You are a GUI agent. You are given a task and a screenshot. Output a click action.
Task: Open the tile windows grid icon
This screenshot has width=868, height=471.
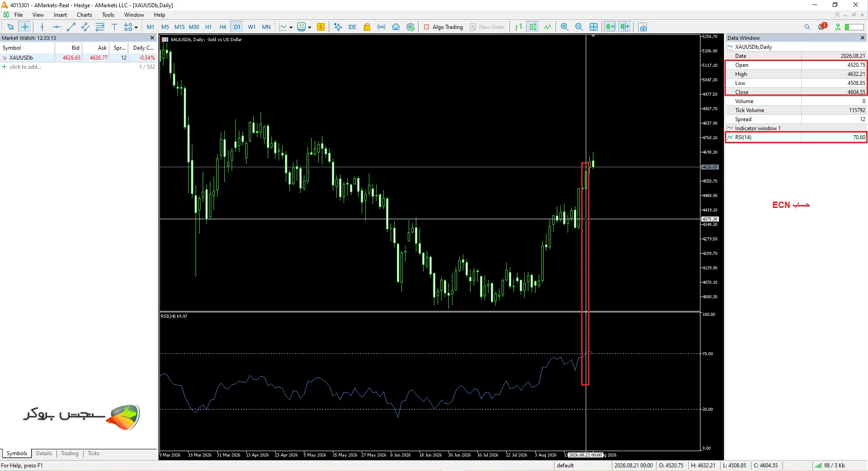coord(593,27)
